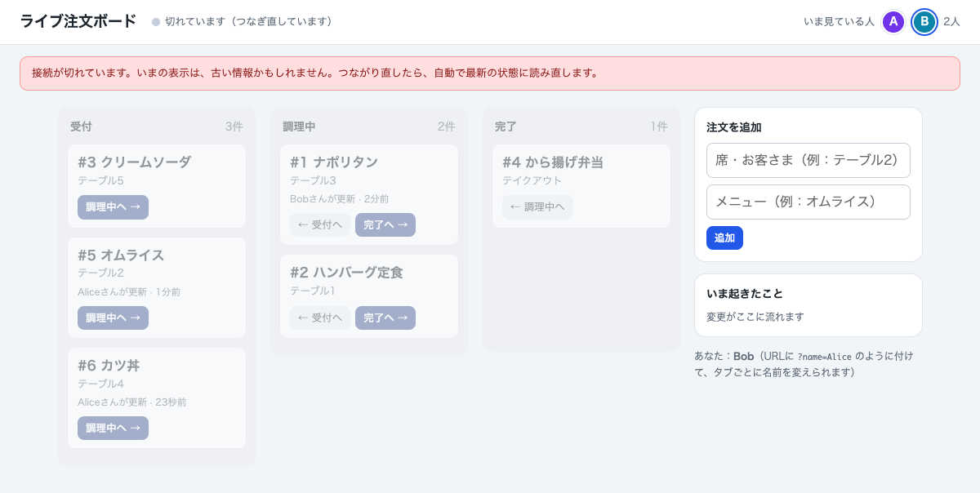The image size is (980, 493).
Task: Click Alice's purple avatar badge
Action: coord(893,22)
